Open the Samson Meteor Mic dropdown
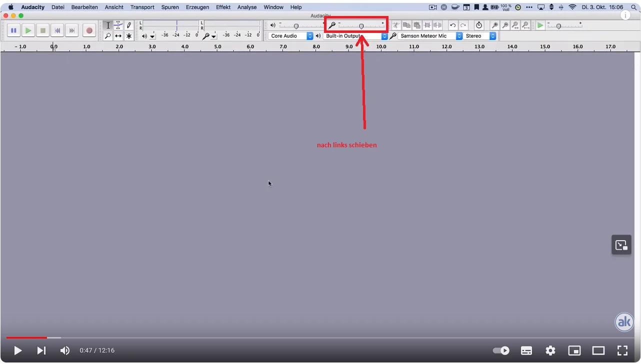The image size is (641, 364). 430,36
